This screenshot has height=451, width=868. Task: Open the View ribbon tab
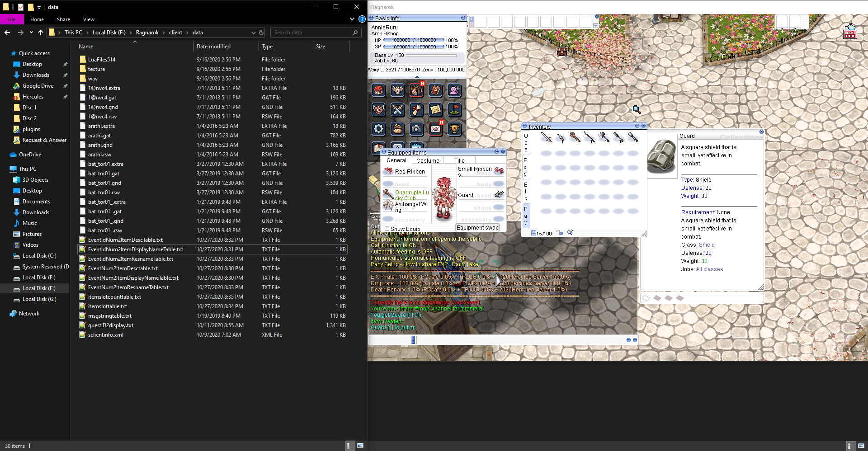tap(89, 19)
